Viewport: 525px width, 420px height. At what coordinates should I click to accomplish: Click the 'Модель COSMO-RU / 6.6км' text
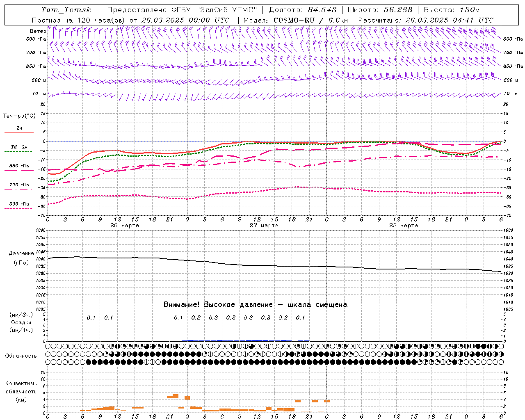pos(295,20)
